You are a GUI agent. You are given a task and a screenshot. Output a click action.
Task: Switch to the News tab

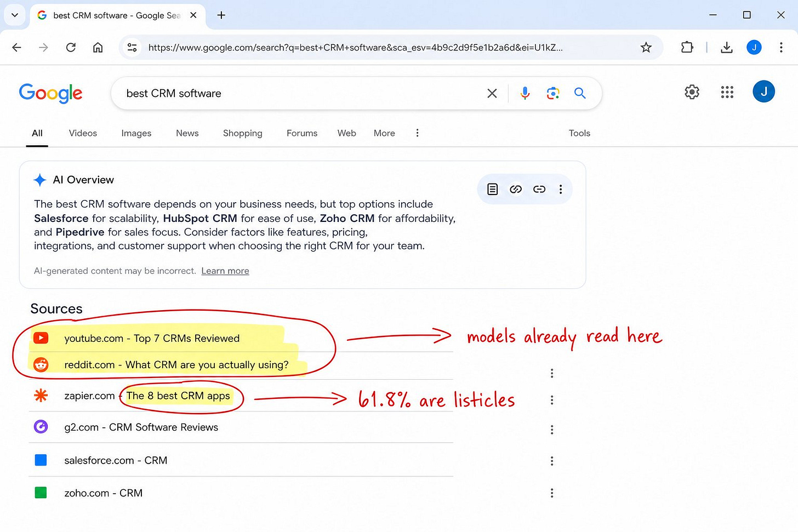pyautogui.click(x=187, y=133)
